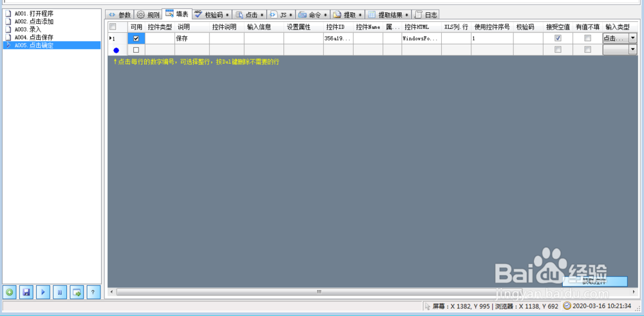644x316 pixels.
Task: Click the 保存 cell in 说明 column
Action: (x=192, y=38)
